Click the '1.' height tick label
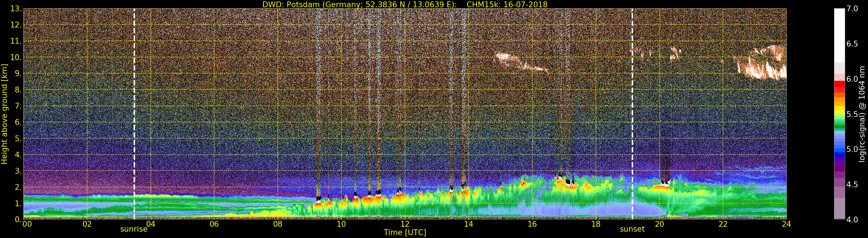This screenshot has height=238, width=868. 18,203
